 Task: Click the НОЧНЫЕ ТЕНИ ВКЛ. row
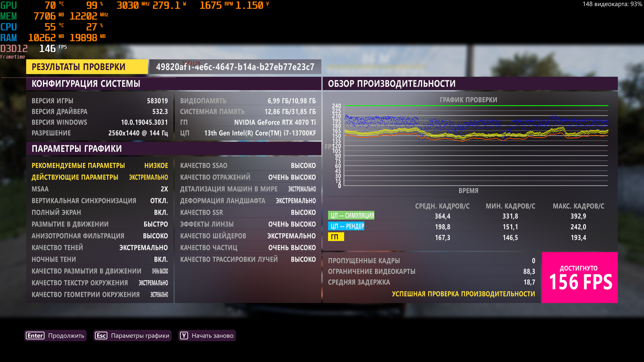click(100, 259)
